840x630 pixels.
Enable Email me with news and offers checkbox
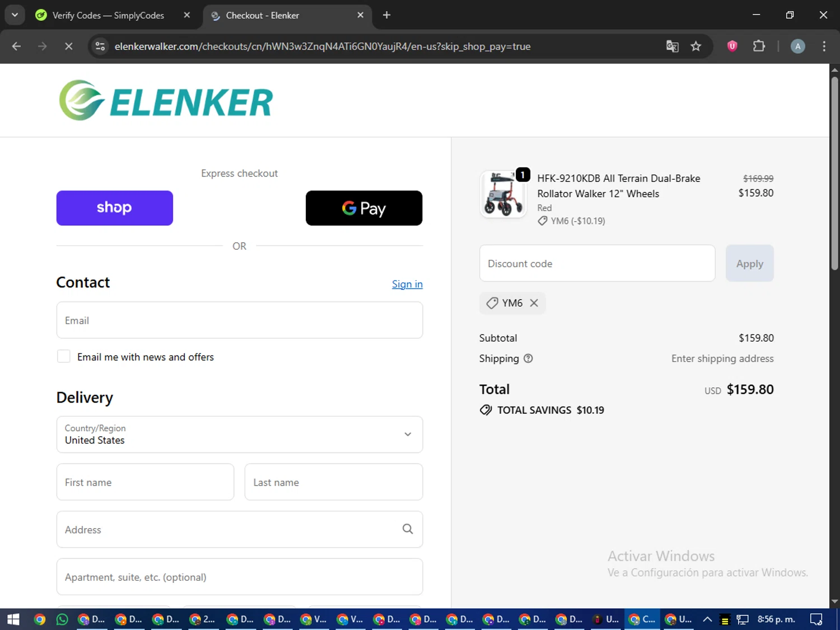(64, 357)
